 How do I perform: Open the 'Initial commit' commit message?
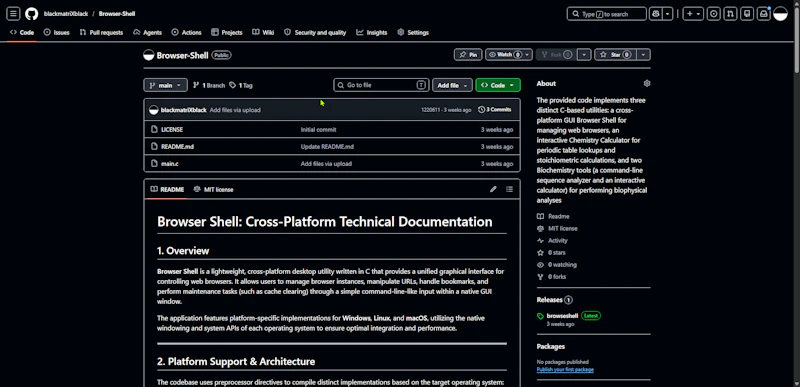click(318, 130)
